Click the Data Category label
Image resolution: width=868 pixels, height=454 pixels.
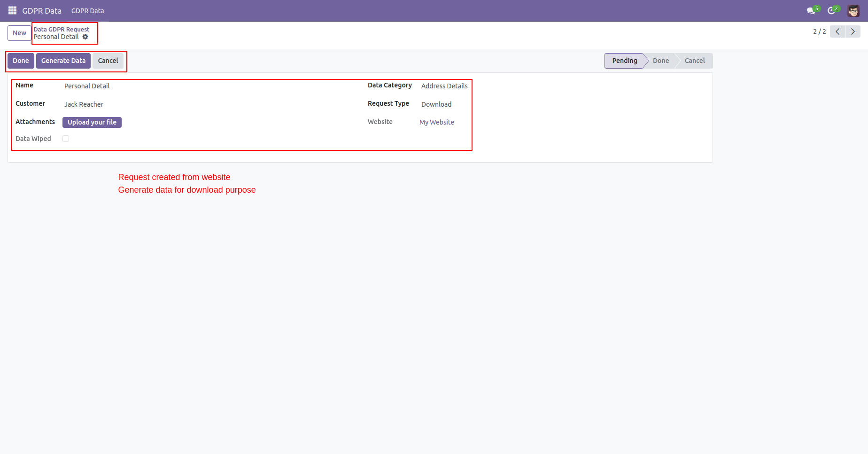pyautogui.click(x=390, y=85)
